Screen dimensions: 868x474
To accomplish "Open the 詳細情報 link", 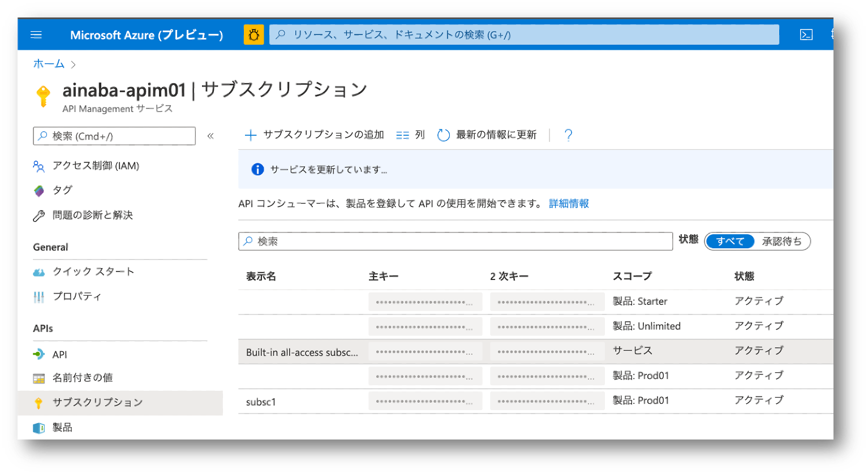I will 569,204.
